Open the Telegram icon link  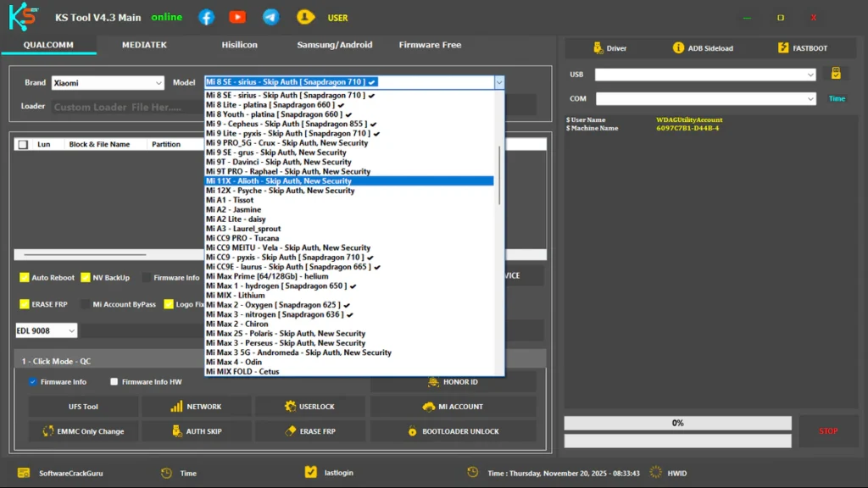coord(270,17)
